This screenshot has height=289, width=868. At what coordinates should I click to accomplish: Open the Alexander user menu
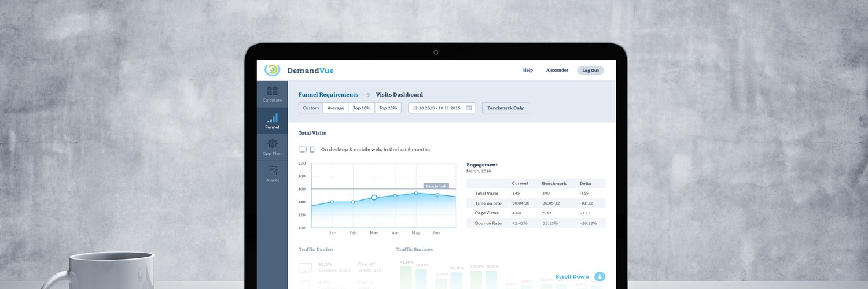(557, 70)
